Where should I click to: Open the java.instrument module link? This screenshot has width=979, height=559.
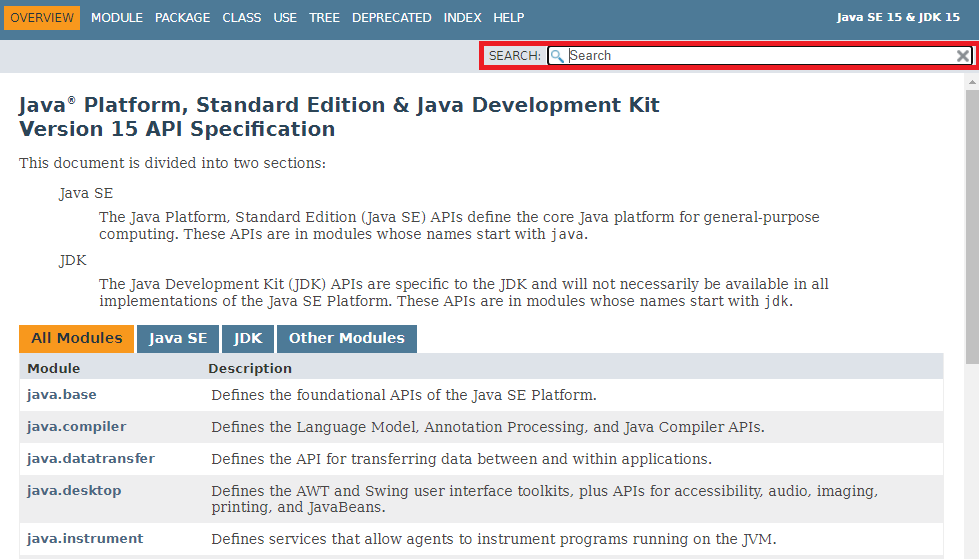pos(85,538)
